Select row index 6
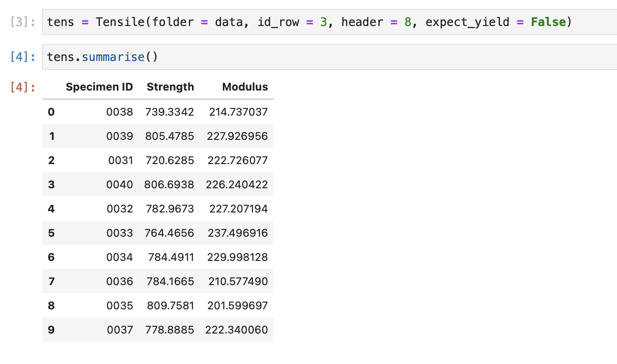Screen dimensions: 617x364 (51, 257)
